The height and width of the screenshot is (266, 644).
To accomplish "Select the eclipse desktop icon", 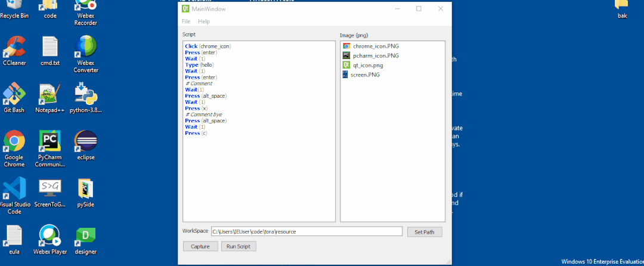I will [86, 146].
